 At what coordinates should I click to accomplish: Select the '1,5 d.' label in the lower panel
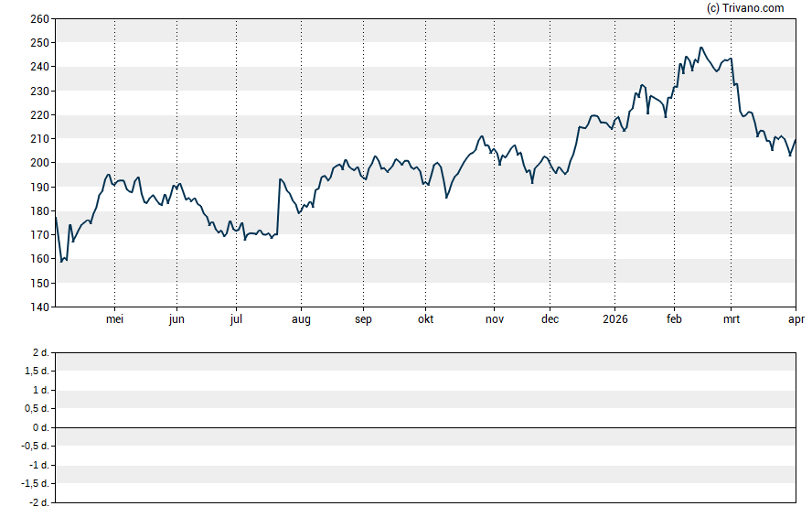(x=38, y=372)
